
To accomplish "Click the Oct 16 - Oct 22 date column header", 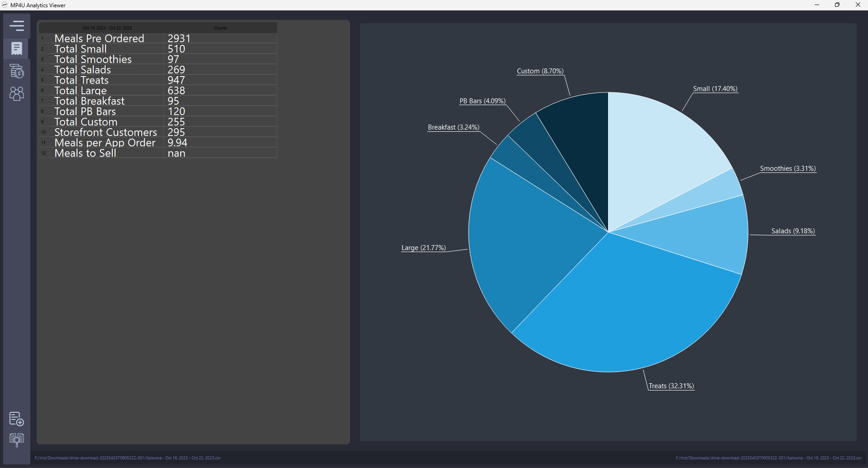I will [x=107, y=28].
